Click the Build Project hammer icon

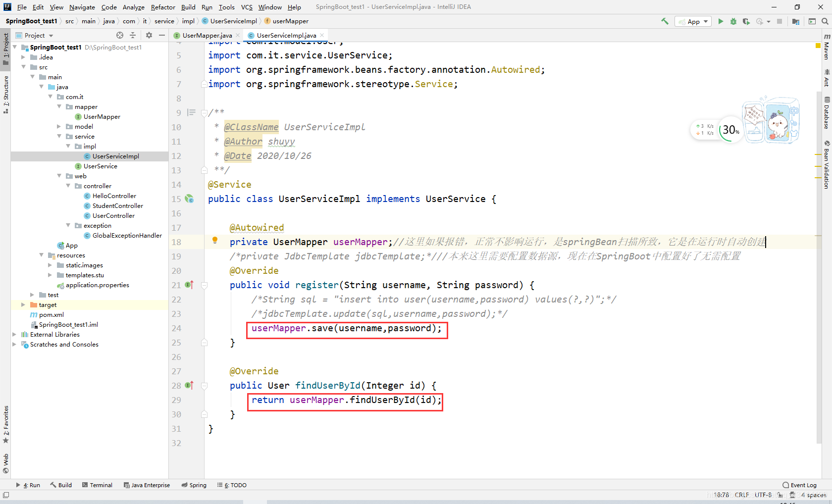[x=665, y=21]
